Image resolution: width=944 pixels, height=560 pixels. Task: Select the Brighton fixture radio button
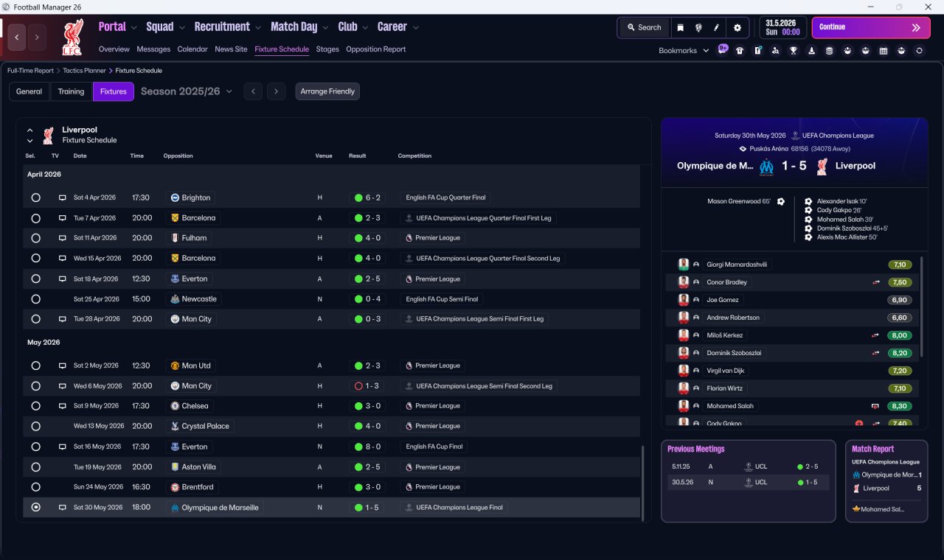click(35, 197)
